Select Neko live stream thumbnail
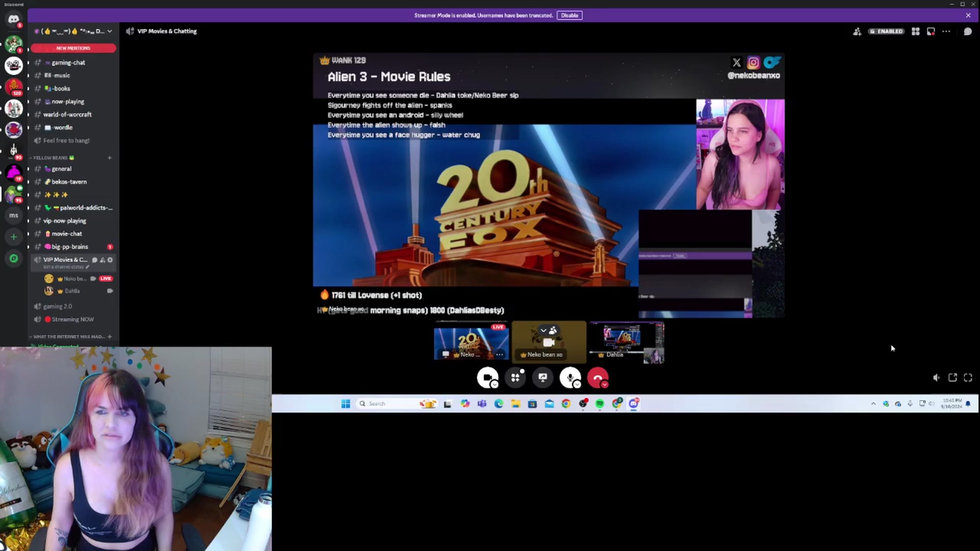 coord(471,341)
